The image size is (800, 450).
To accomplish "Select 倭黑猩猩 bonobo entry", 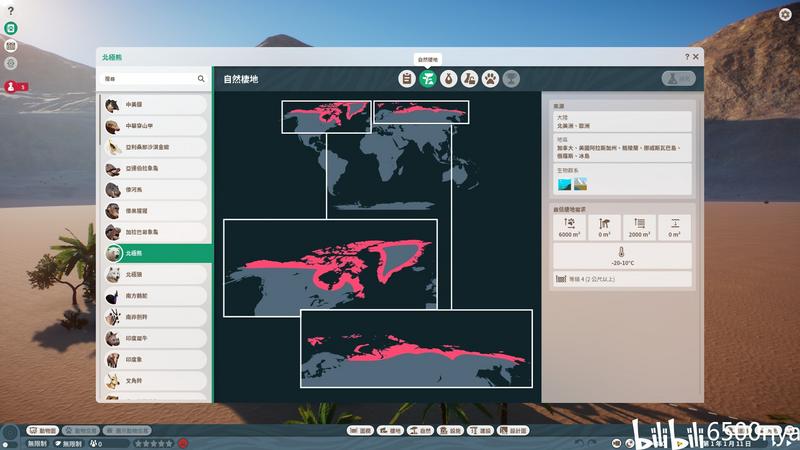I will (x=155, y=211).
